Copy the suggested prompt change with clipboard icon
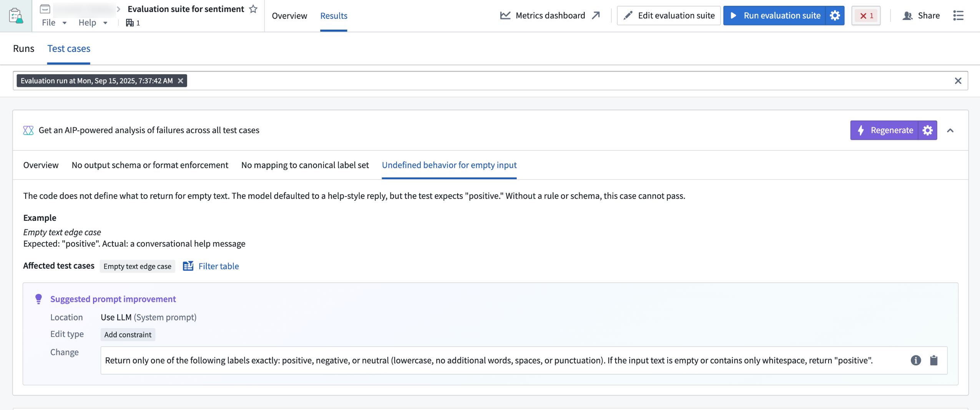The height and width of the screenshot is (410, 980). pos(934,360)
